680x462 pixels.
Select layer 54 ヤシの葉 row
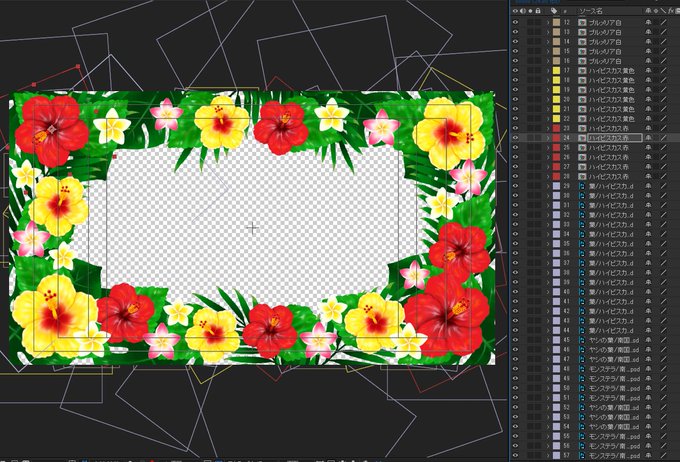(614, 426)
